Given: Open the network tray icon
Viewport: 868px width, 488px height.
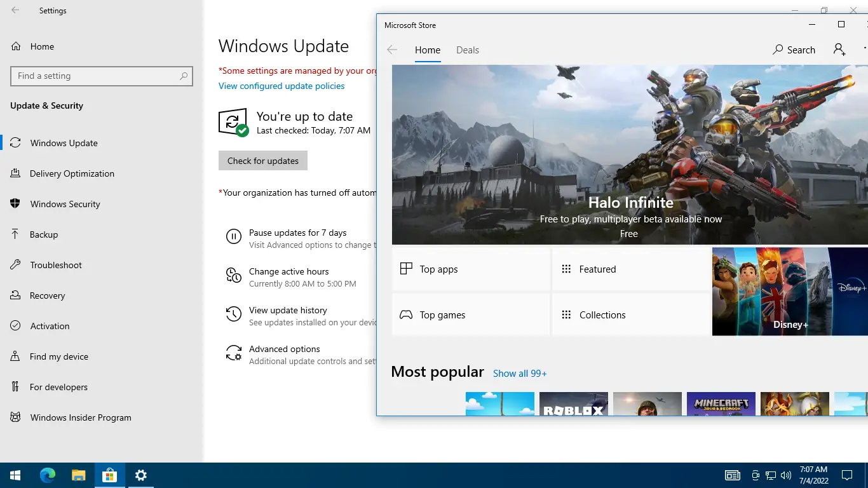Looking at the screenshot, I should click(771, 475).
